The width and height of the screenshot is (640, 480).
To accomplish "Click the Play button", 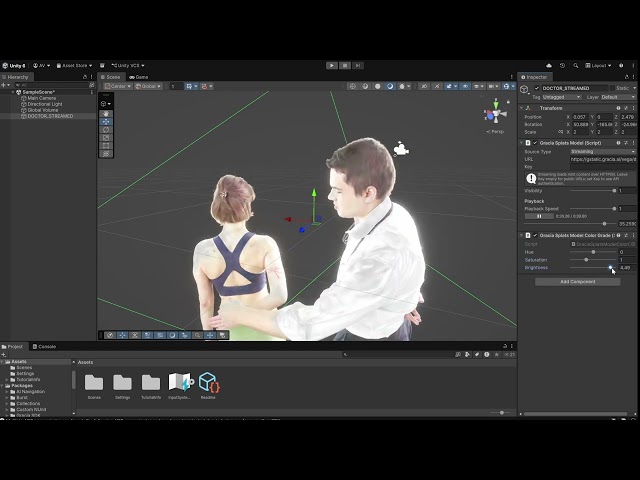I will 331,65.
